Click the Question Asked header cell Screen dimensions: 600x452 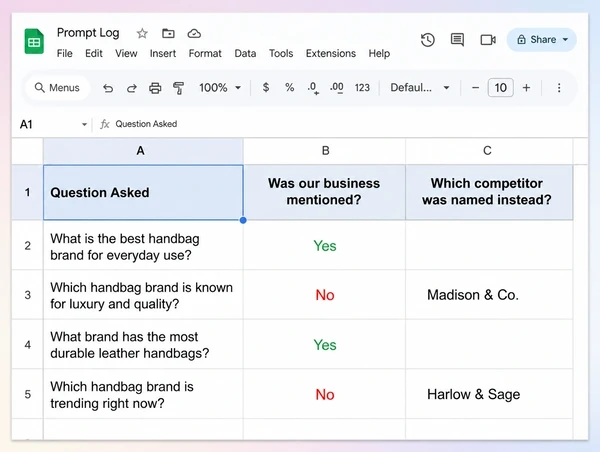[x=143, y=192]
